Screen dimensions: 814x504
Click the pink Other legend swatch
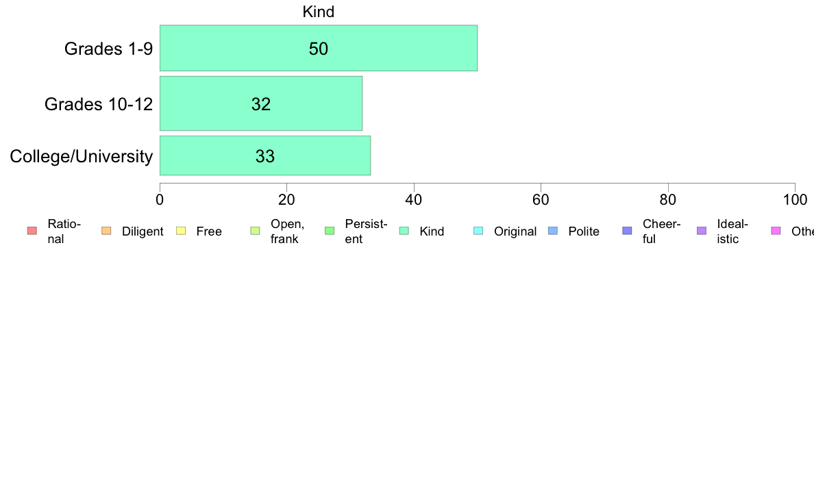(x=776, y=231)
